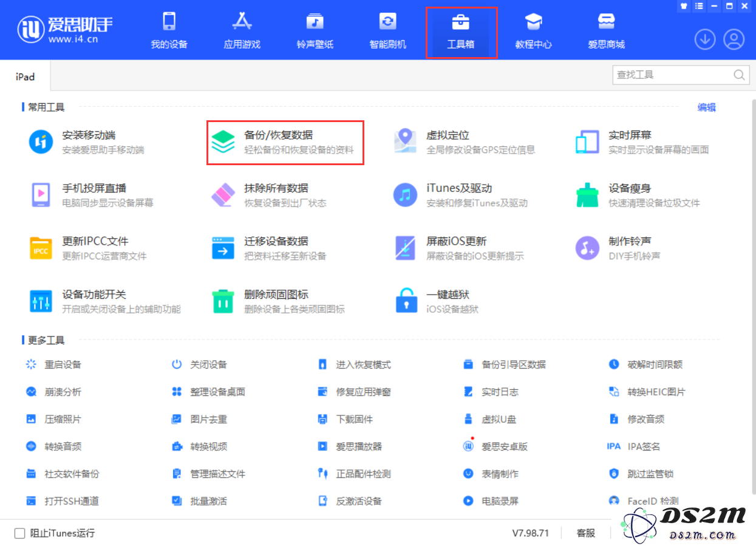Open 迁移设备数据 arrow icon
This screenshot has width=756, height=546.
point(223,248)
